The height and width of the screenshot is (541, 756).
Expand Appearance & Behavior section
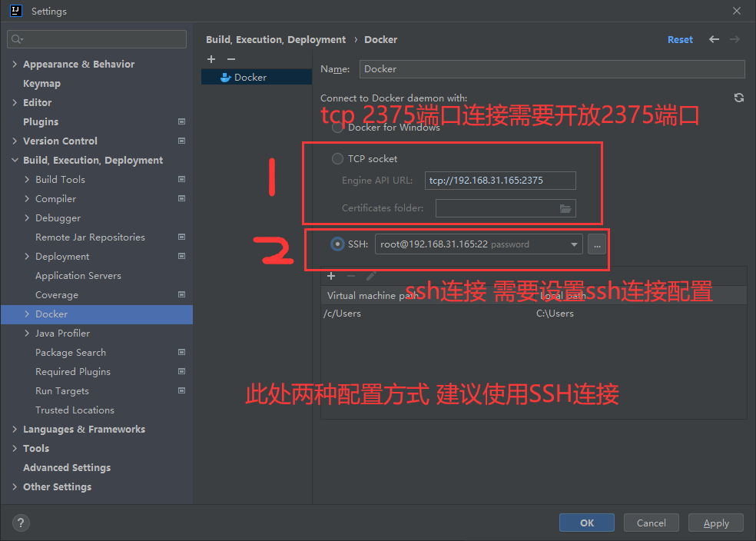pos(15,64)
